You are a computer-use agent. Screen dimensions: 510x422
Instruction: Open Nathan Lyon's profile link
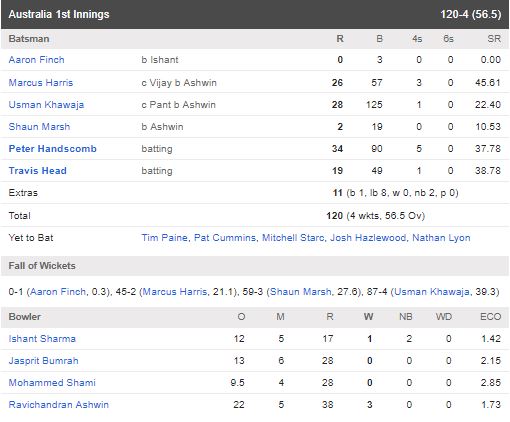tap(441, 238)
